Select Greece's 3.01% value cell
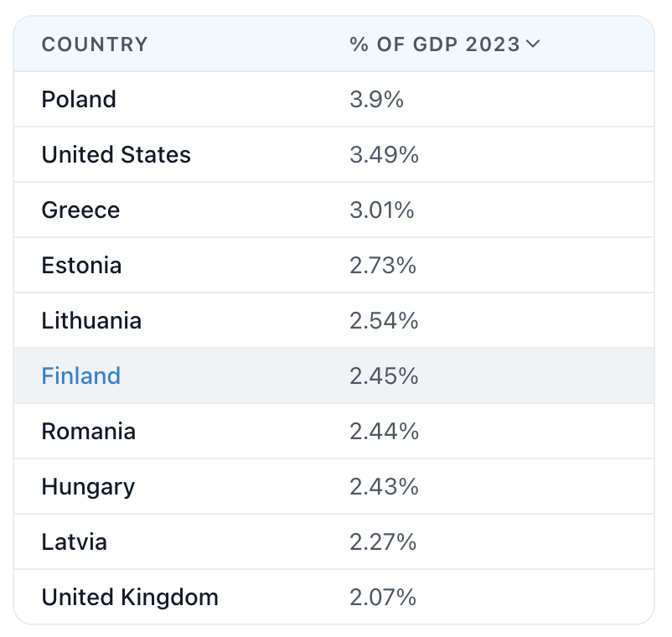 pos(382,210)
